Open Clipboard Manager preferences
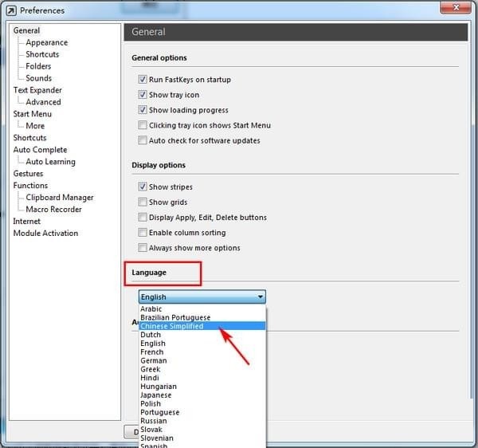The width and height of the screenshot is (478, 448). point(60,198)
